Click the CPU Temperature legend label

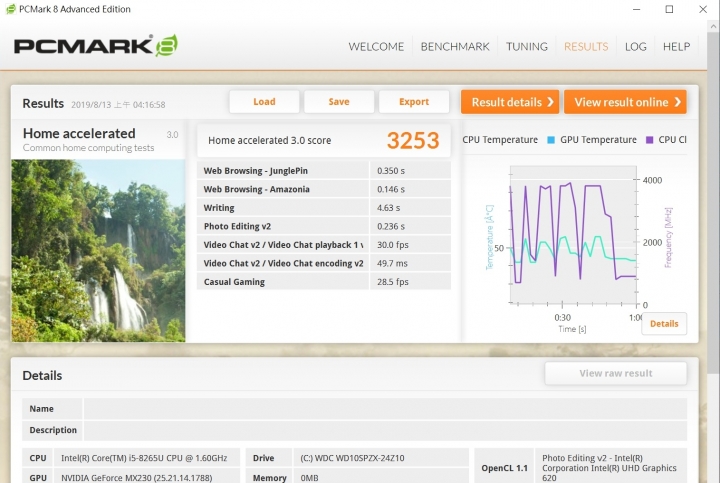click(x=500, y=140)
